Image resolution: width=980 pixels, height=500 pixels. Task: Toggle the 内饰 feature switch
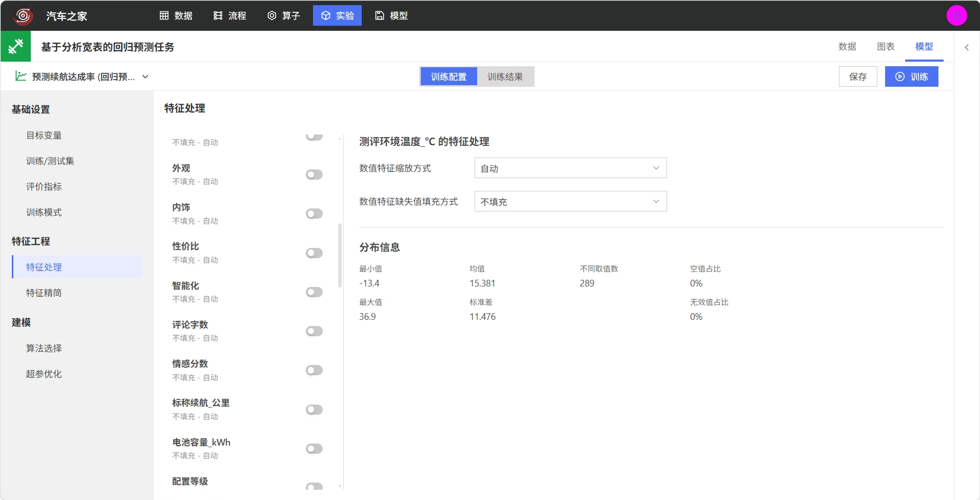[x=314, y=214]
